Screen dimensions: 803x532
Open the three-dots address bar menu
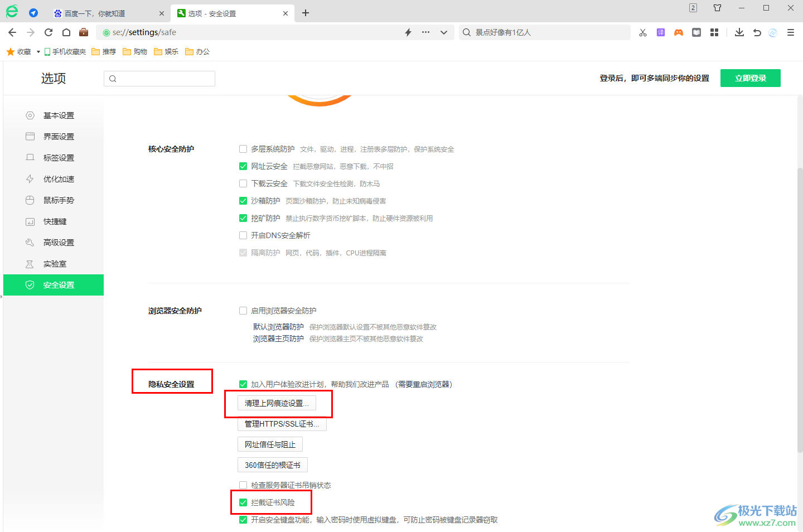(x=425, y=32)
